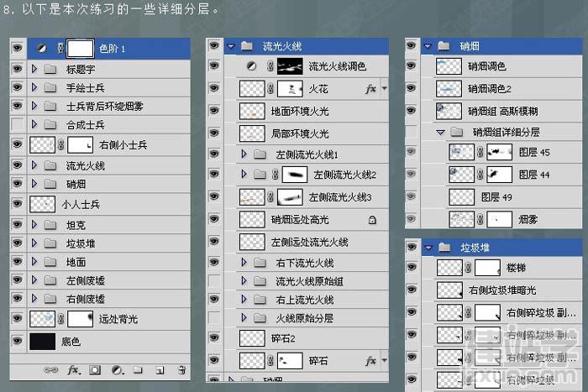Image resolution: width=588 pixels, height=392 pixels.
Task: Click 硝烟调色 layer thumbnail
Action: point(449,66)
